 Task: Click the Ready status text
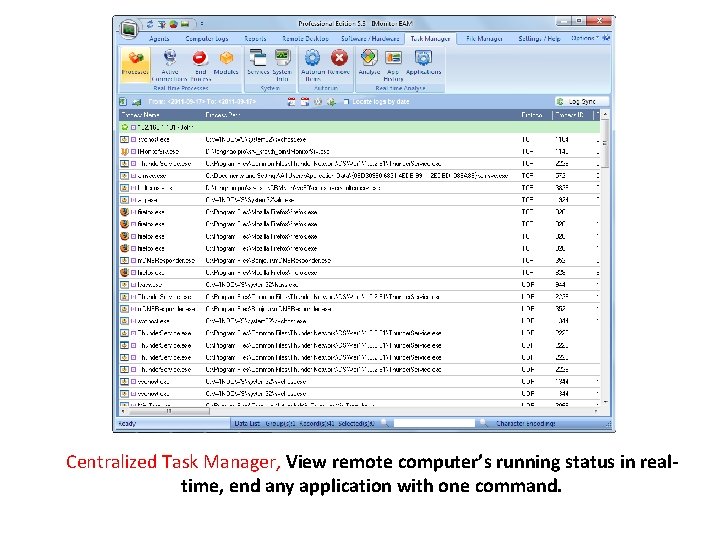point(128,423)
